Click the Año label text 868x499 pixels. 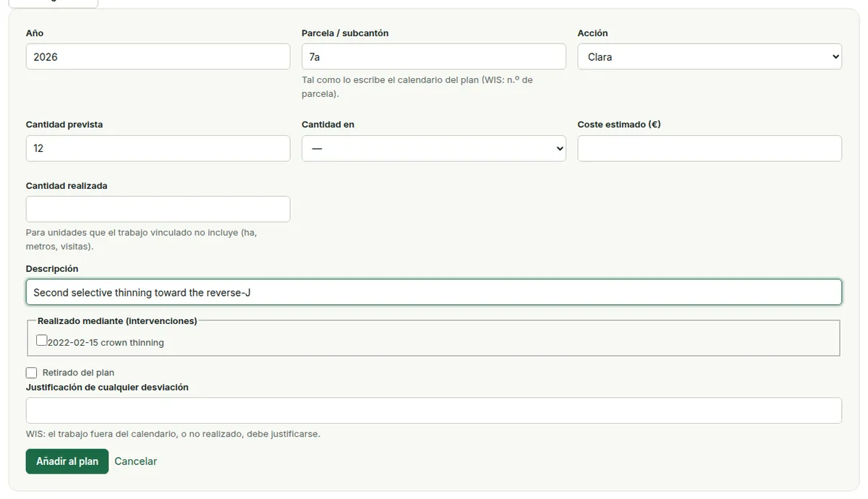(35, 33)
